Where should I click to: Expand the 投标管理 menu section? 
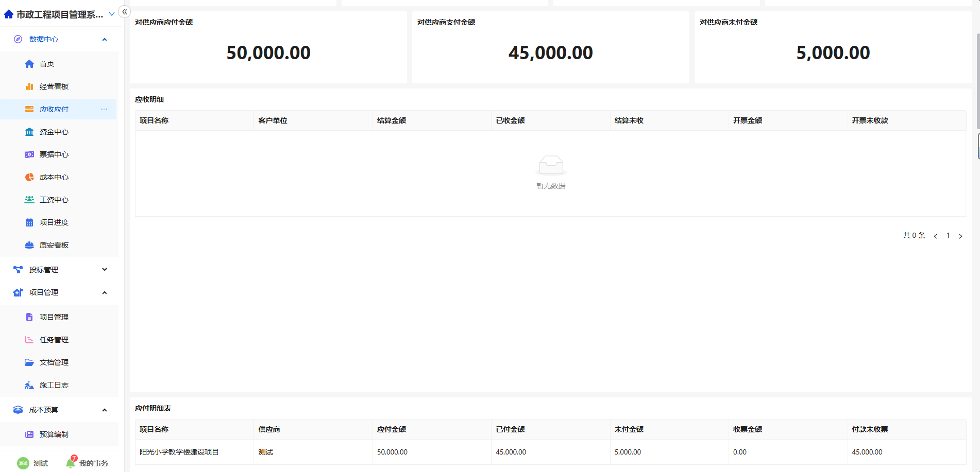105,270
